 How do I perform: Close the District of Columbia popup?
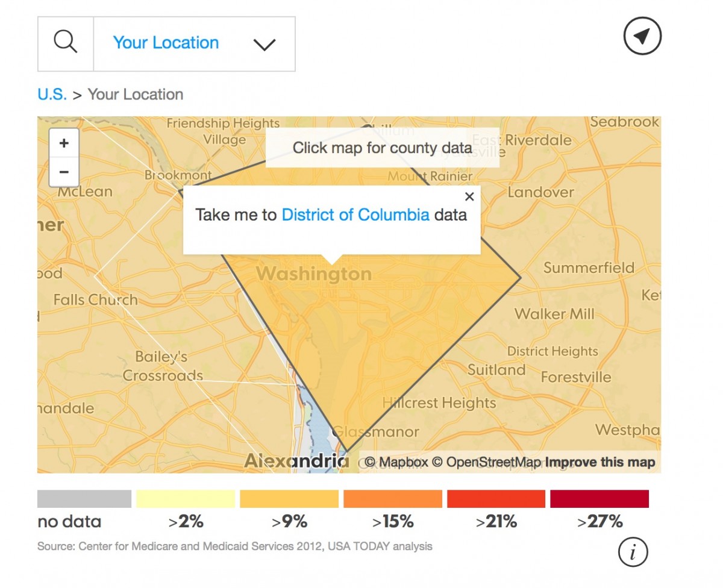(x=470, y=196)
